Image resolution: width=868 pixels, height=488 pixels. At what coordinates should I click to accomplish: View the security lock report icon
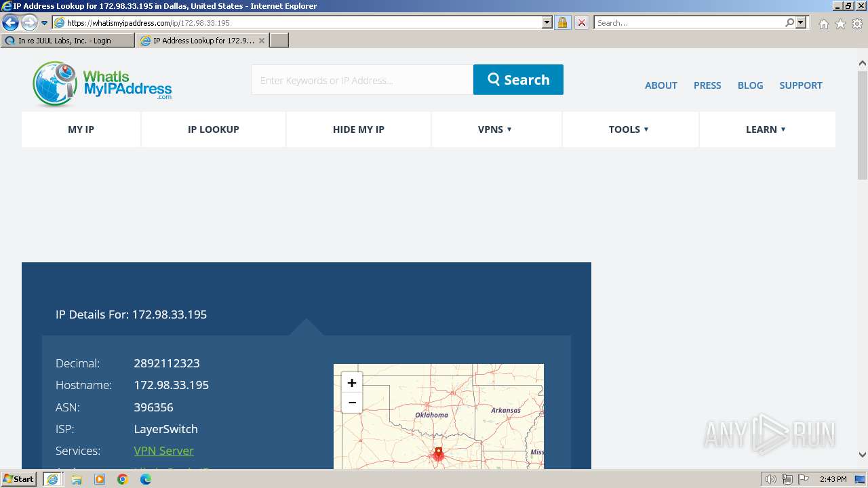click(x=562, y=23)
